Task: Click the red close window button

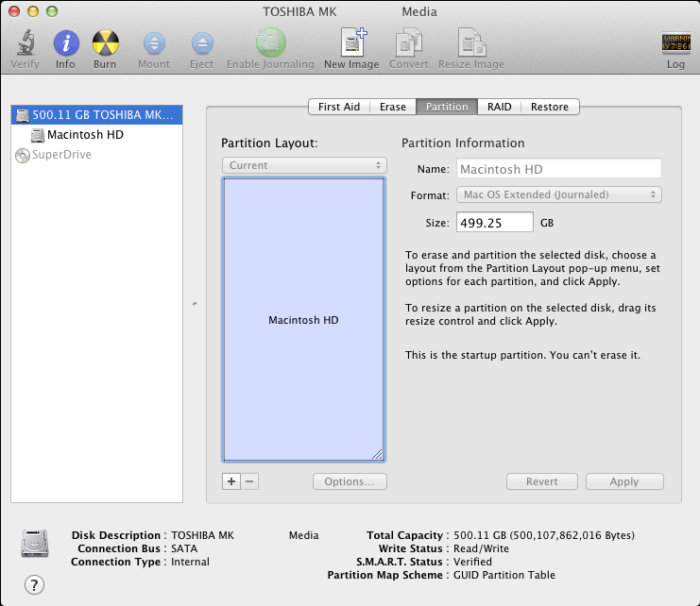Action: tap(14, 11)
